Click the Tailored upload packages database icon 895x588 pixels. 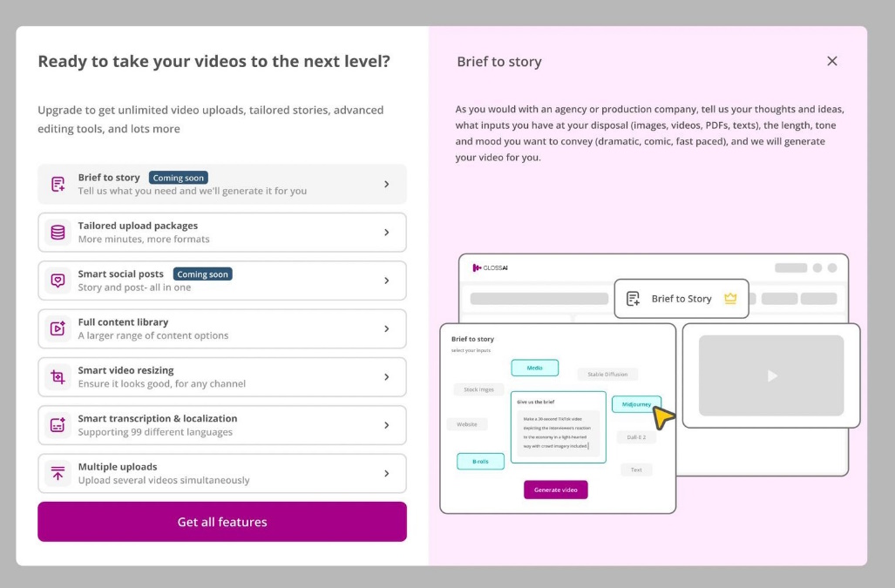tap(58, 233)
